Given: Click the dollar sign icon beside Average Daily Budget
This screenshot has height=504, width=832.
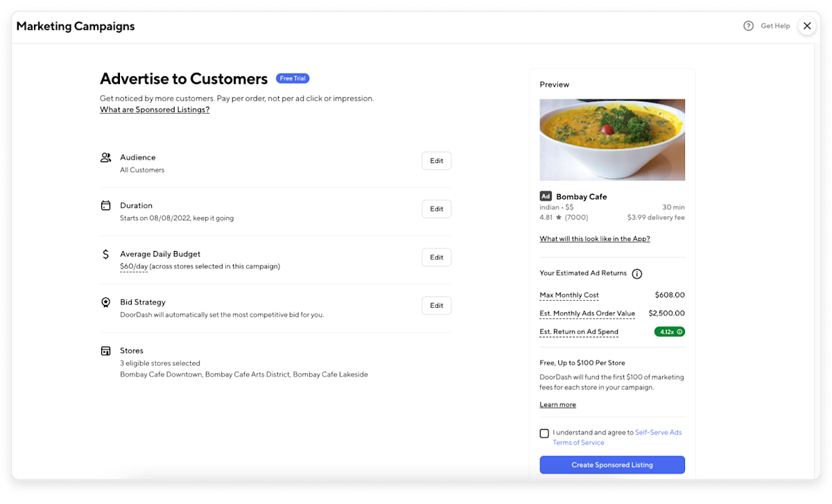Looking at the screenshot, I should tap(105, 254).
